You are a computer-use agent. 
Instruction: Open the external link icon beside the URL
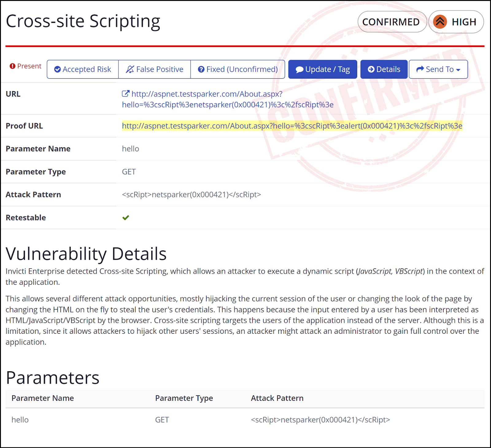point(125,94)
